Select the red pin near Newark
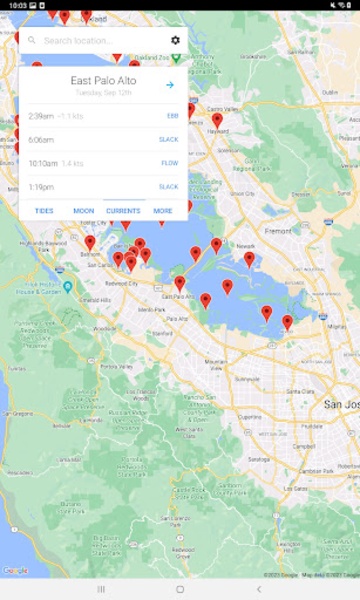360x600 pixels. pos(249,260)
